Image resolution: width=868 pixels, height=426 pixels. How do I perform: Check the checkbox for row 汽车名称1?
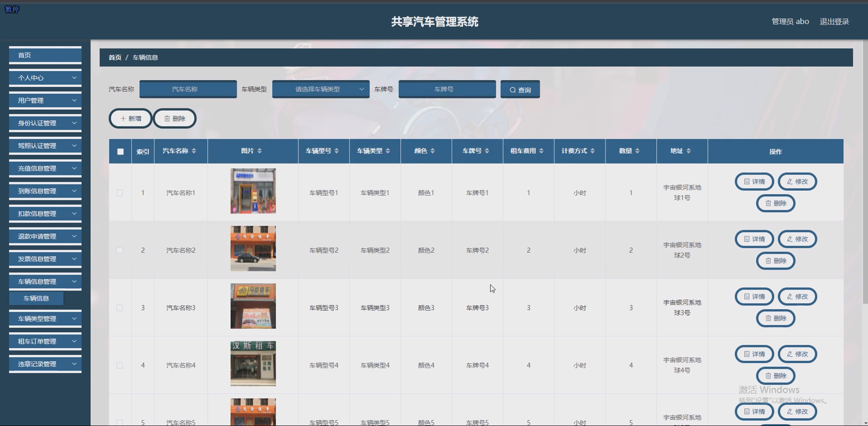click(x=120, y=193)
